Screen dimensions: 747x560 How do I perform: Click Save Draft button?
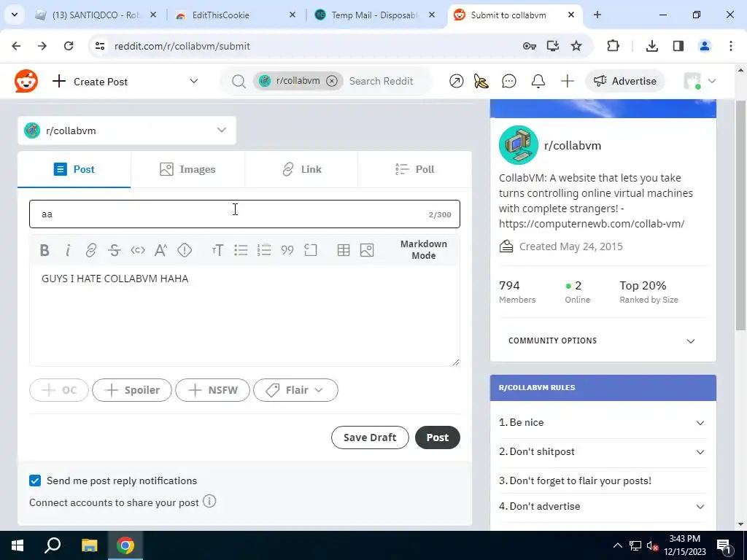pyautogui.click(x=370, y=437)
